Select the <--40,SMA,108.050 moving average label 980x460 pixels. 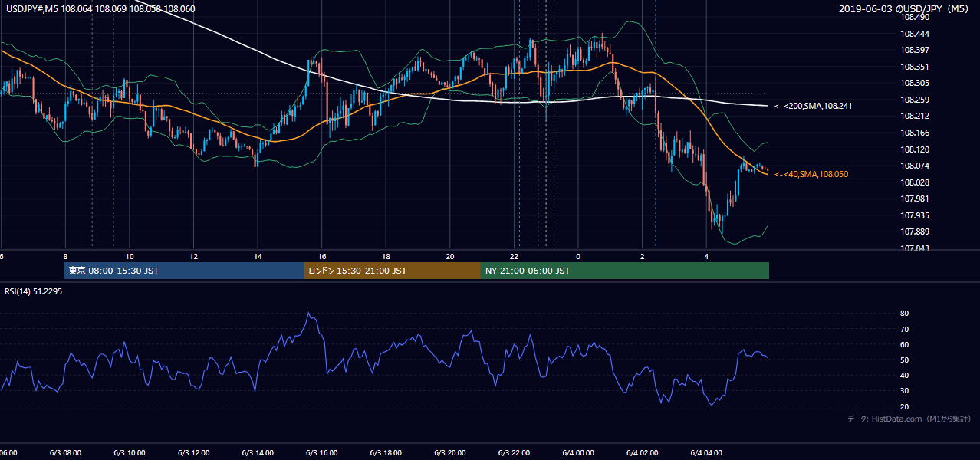tap(811, 174)
